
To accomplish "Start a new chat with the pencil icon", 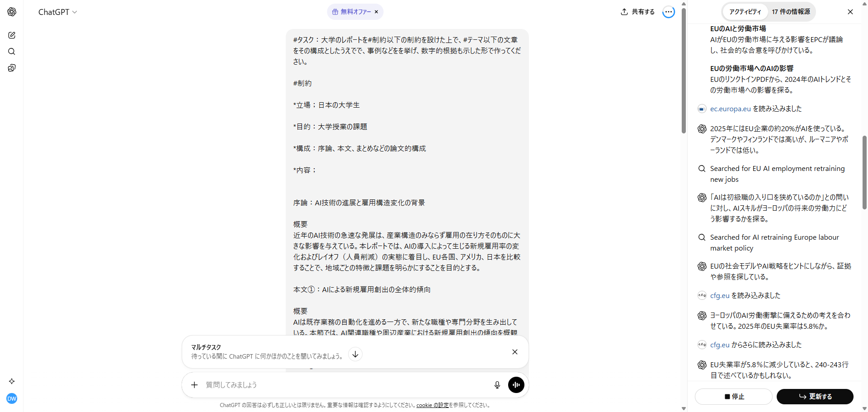I will click(12, 35).
